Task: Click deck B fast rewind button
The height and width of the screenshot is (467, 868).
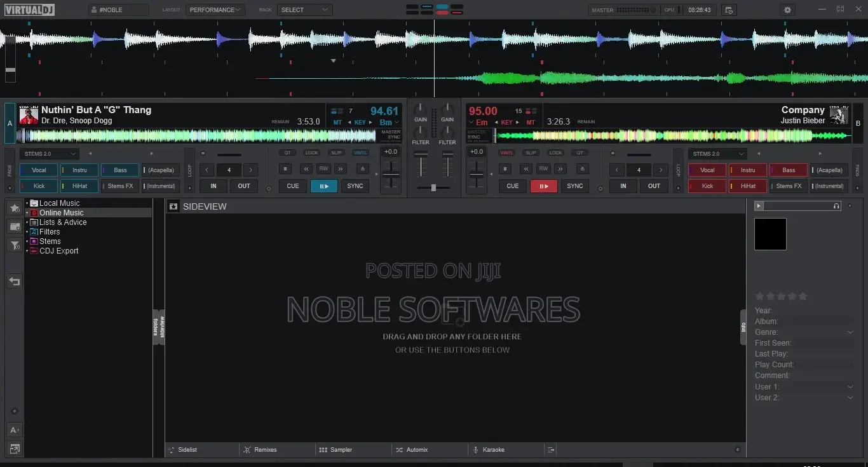Action: pos(526,169)
